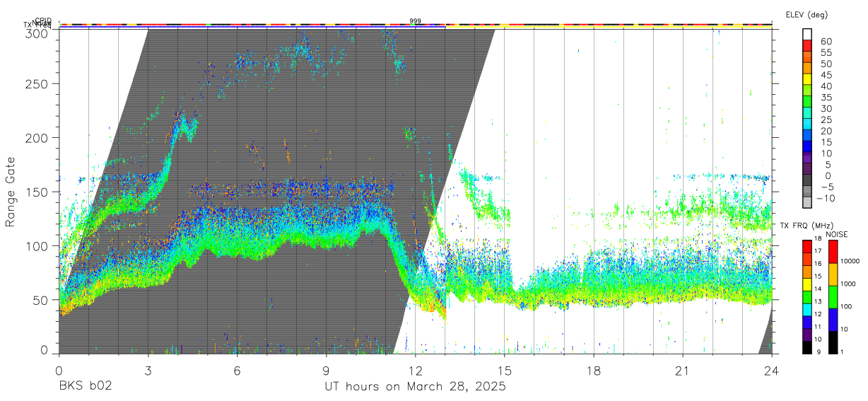Click the black TX FRQ swatch between 9 and 10

[x=808, y=347]
